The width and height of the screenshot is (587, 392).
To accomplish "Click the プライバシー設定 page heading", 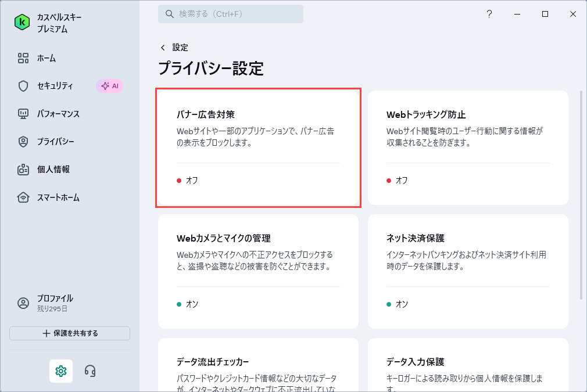I will (211, 69).
